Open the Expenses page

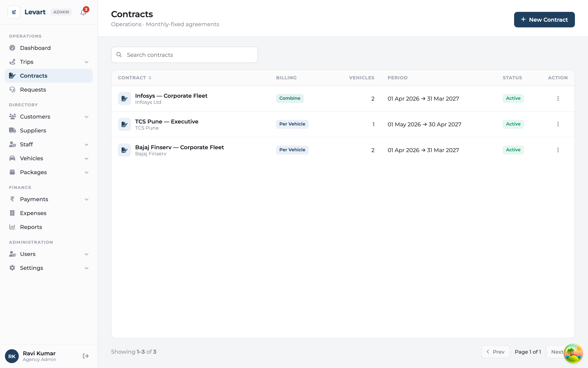coord(49,213)
